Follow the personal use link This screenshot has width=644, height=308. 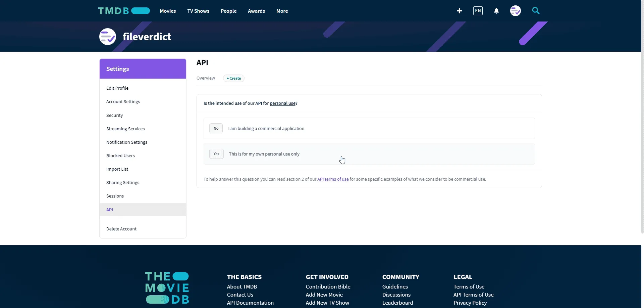pyautogui.click(x=283, y=103)
